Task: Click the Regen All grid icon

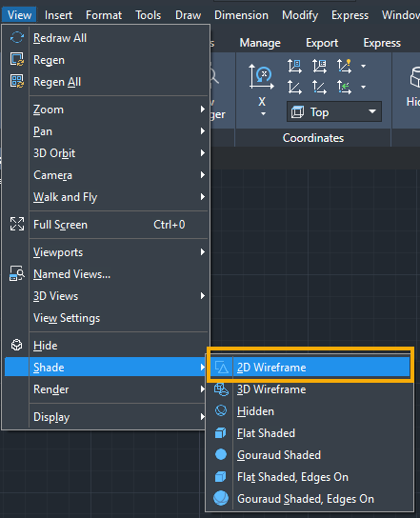Action: tap(17, 81)
